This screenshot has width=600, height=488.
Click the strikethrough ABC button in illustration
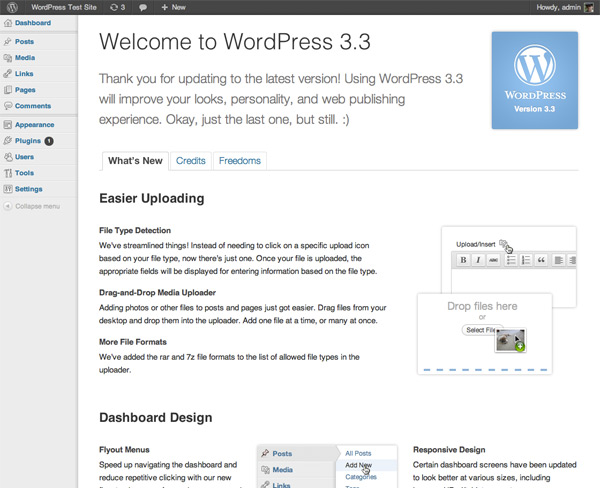click(494, 260)
